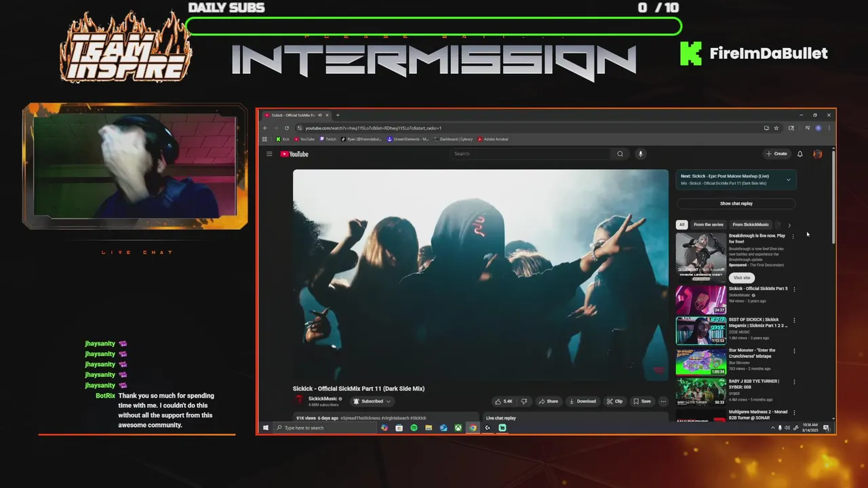Click Show chat replay button
The image size is (868, 488).
click(x=736, y=203)
